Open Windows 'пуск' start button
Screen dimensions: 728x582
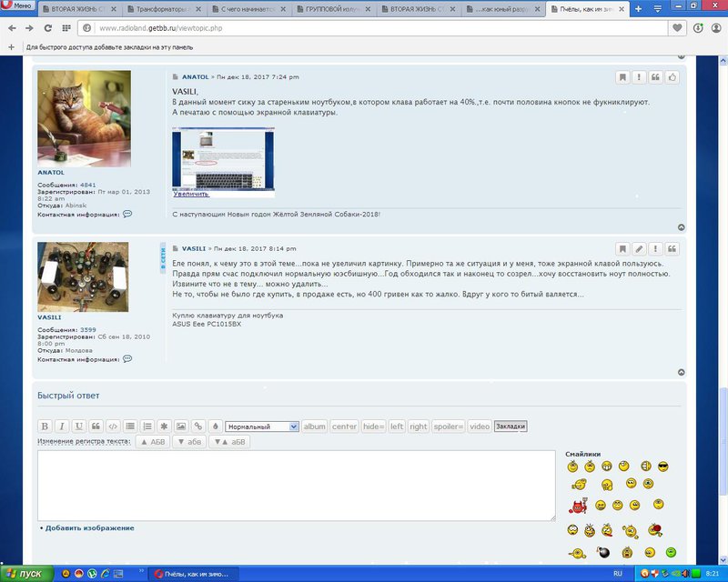coord(26,574)
